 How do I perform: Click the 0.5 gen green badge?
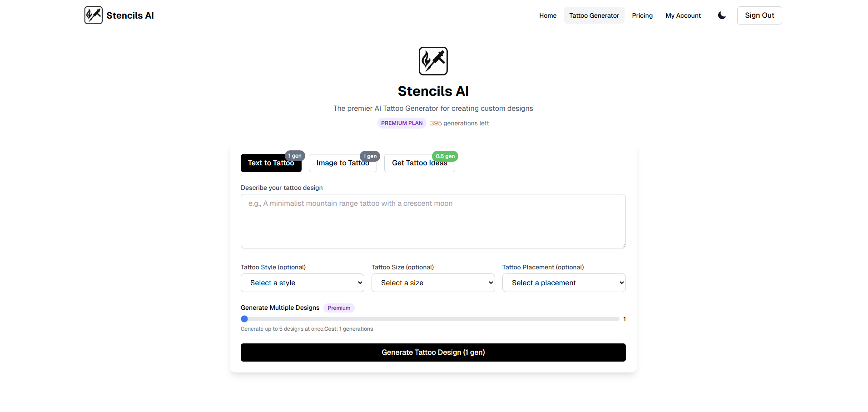[445, 156]
